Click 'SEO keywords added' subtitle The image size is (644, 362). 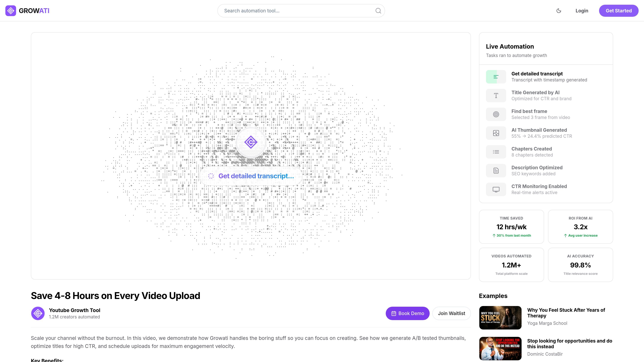pyautogui.click(x=533, y=174)
